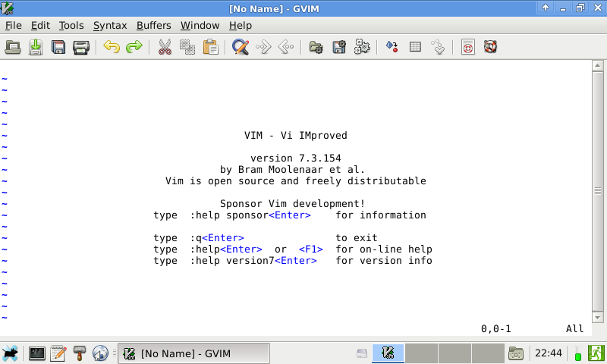Viewport: 607px width, 364px height.
Task: Click the active workspace in desktop pager
Action: pos(388,353)
